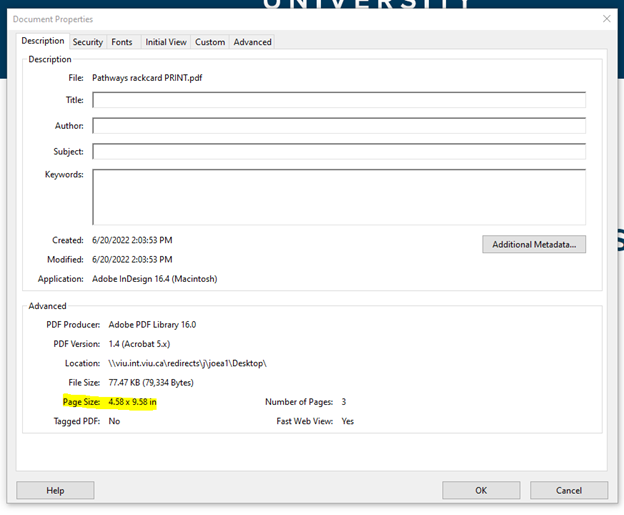The image size is (624, 515).
Task: Select the Initial View tab
Action: click(x=165, y=42)
